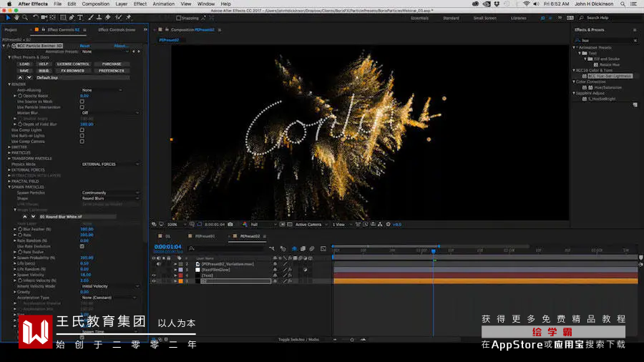The width and height of the screenshot is (644, 362).
Task: Select the Horizontal Type tool
Action: [x=80, y=18]
